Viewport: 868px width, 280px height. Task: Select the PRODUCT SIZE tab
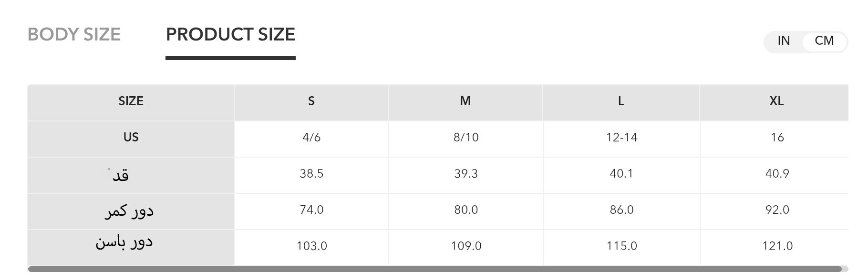[230, 35]
